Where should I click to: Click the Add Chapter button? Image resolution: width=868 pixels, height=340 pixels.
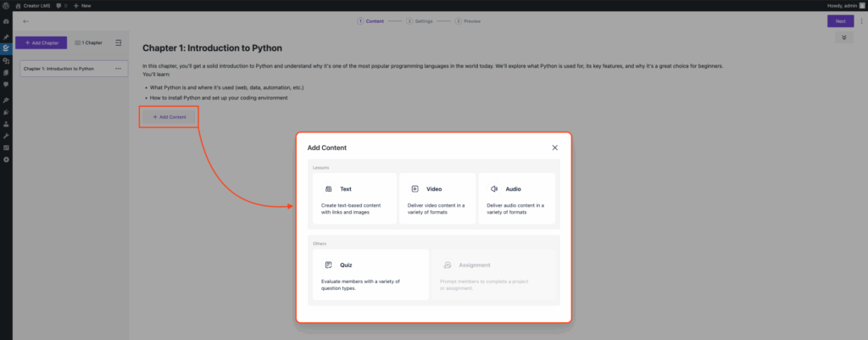(41, 42)
